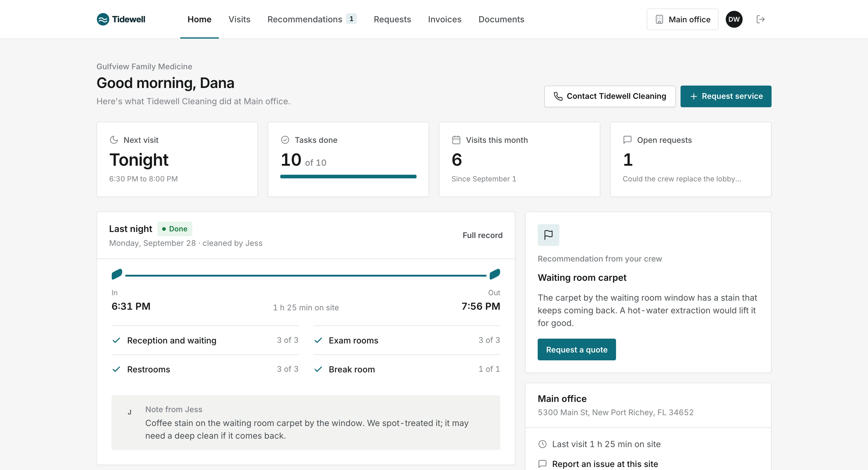Click the chat icon beside Open requests
868x470 pixels.
coord(627,140)
